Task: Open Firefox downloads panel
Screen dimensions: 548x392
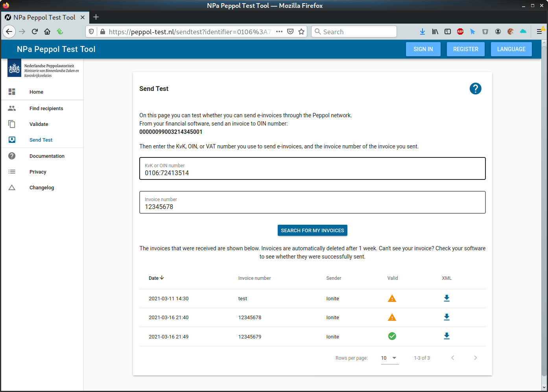Action: (x=422, y=31)
